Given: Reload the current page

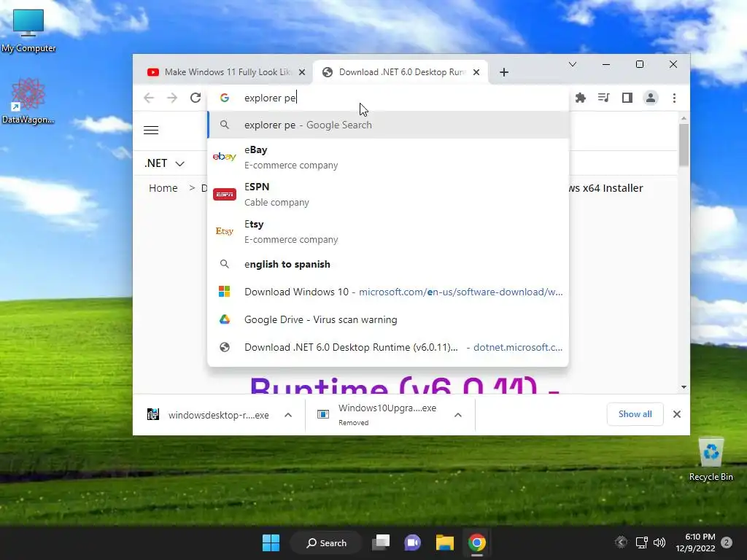Looking at the screenshot, I should point(196,98).
